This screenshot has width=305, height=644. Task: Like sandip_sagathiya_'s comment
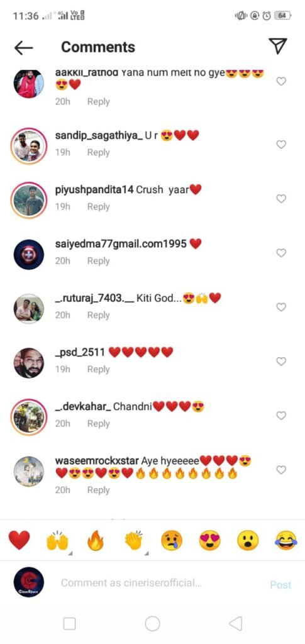point(280,145)
